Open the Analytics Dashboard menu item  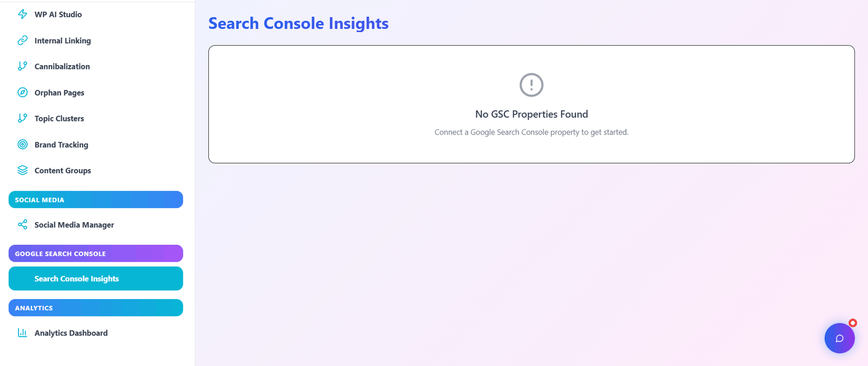71,332
